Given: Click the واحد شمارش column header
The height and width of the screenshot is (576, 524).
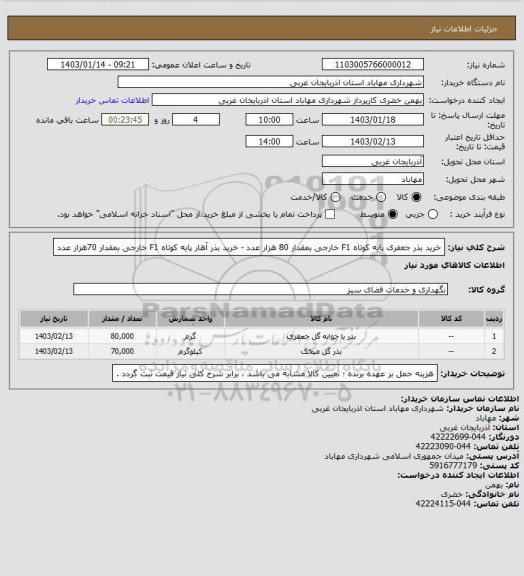Looking at the screenshot, I should coord(191,319).
